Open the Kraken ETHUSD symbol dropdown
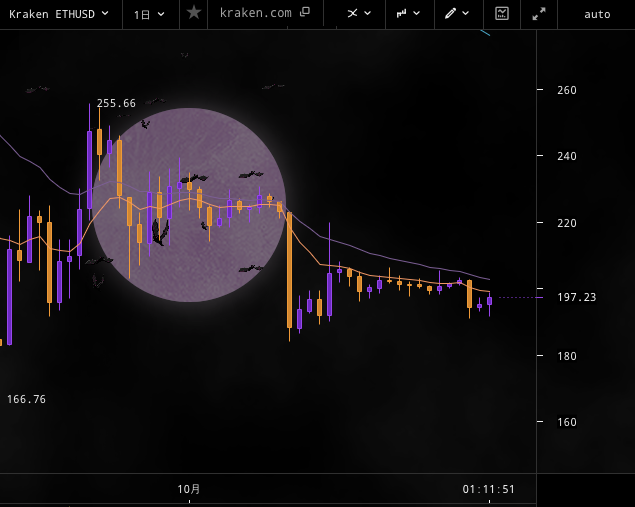The width and height of the screenshot is (635, 507). (x=59, y=14)
